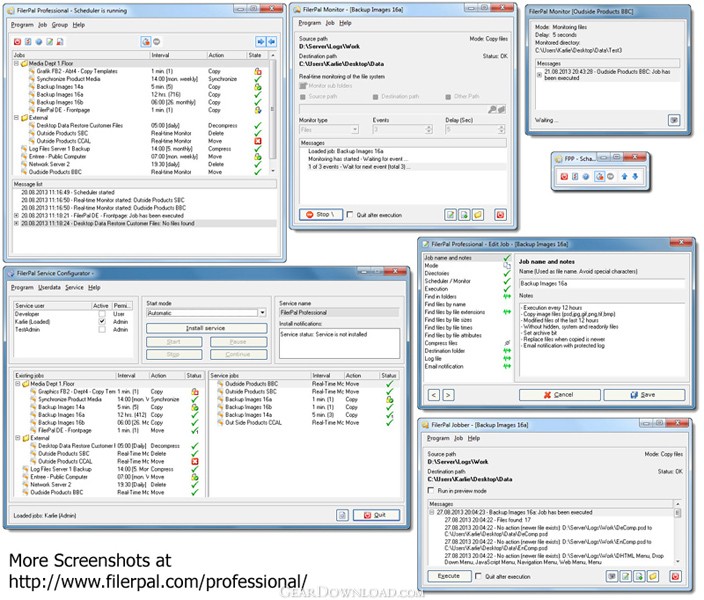Select 'Source path' option in Monitor window
This screenshot has height=600, width=704.
point(303,97)
